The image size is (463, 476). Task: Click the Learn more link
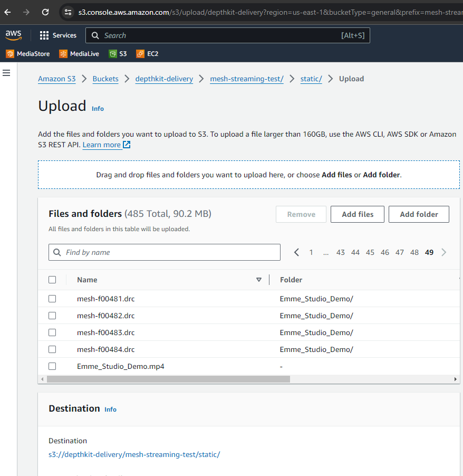[x=102, y=145]
